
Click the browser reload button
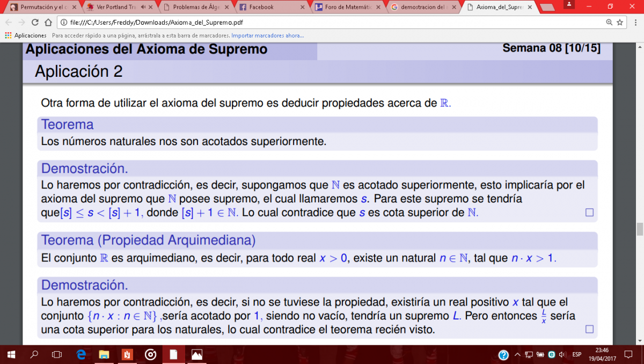coord(35,23)
